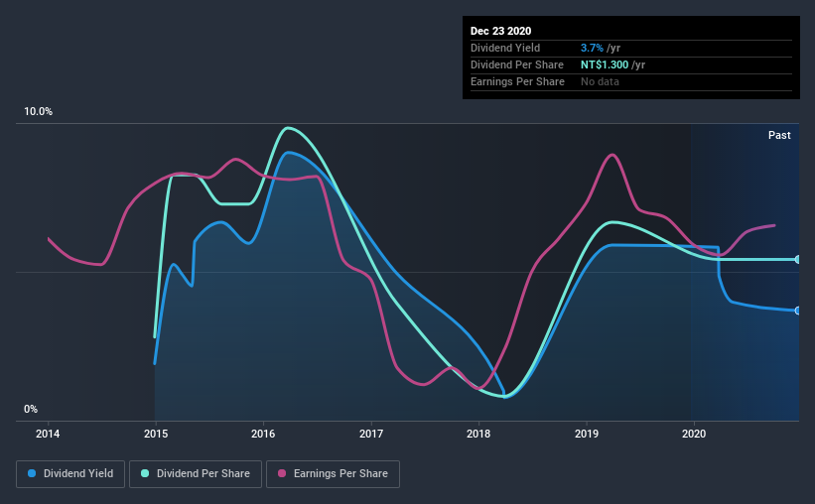Click the tooltip Earnings Per Share row label
Image resolution: width=815 pixels, height=504 pixels.
517,81
